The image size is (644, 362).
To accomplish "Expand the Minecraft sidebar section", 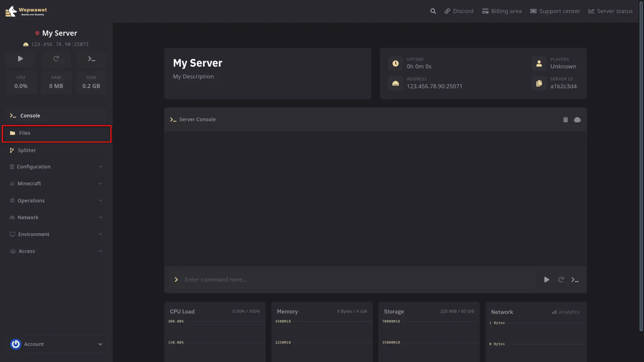I will 56,184.
